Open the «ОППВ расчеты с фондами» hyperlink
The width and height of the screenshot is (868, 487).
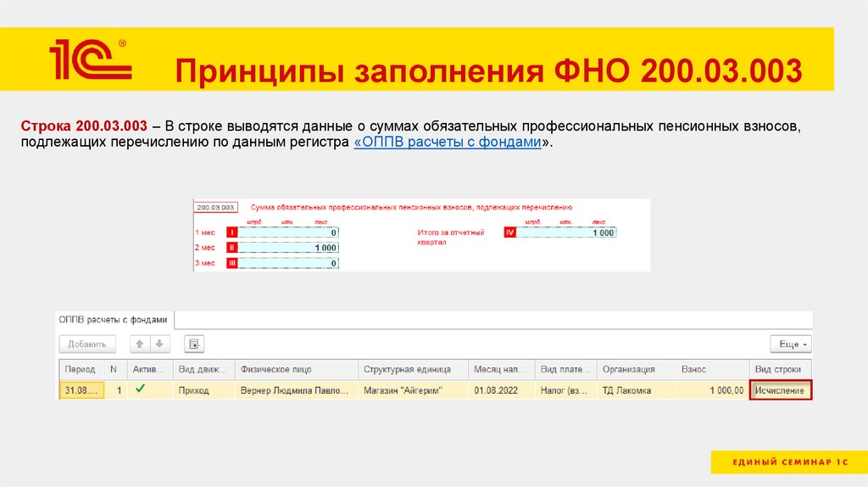(x=447, y=143)
